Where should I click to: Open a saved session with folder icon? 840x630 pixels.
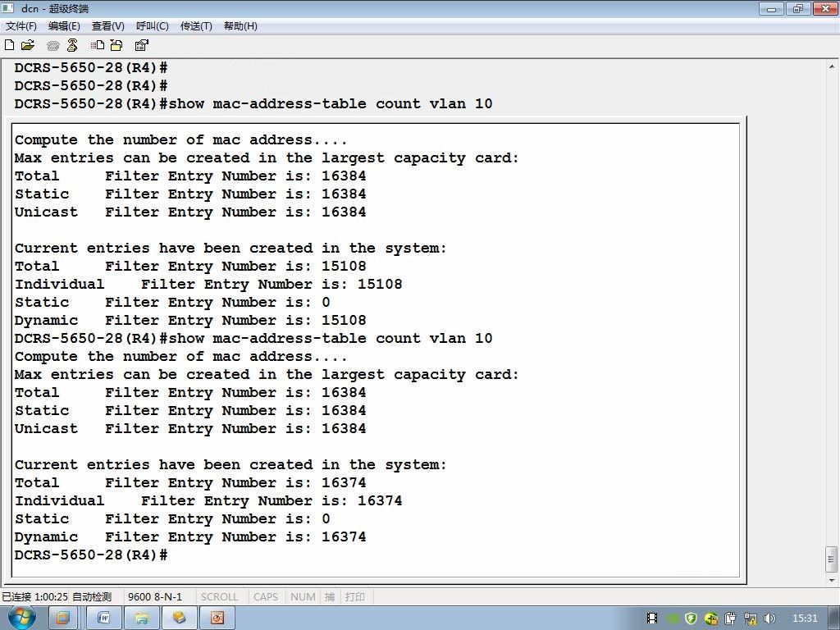tap(27, 46)
